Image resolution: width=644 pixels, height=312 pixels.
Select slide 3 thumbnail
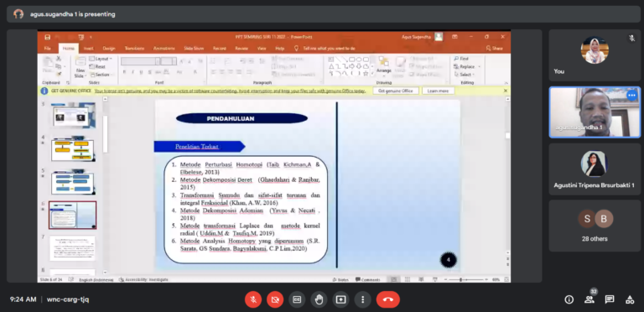point(74,115)
